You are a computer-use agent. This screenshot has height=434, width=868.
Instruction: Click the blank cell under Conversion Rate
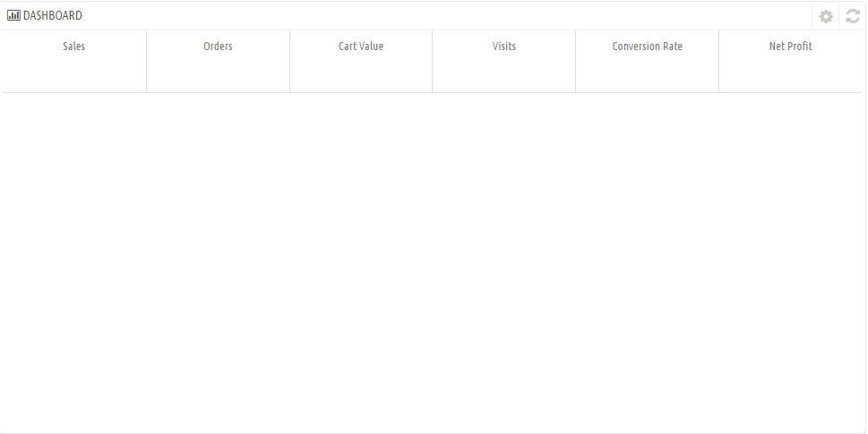[647, 73]
